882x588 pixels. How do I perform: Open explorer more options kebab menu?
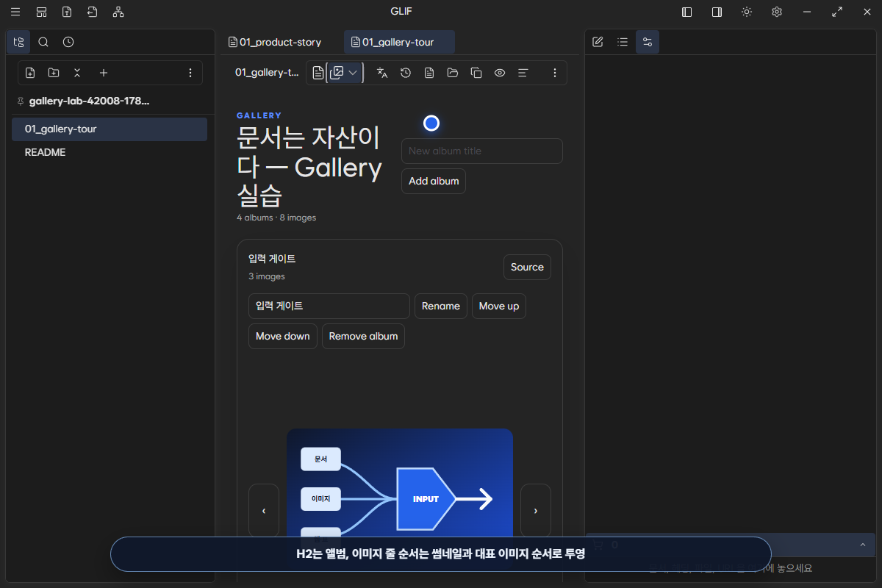point(190,73)
